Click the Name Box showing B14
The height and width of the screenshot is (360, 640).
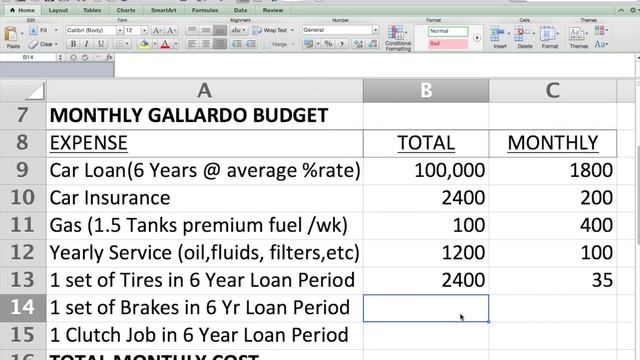[28, 58]
